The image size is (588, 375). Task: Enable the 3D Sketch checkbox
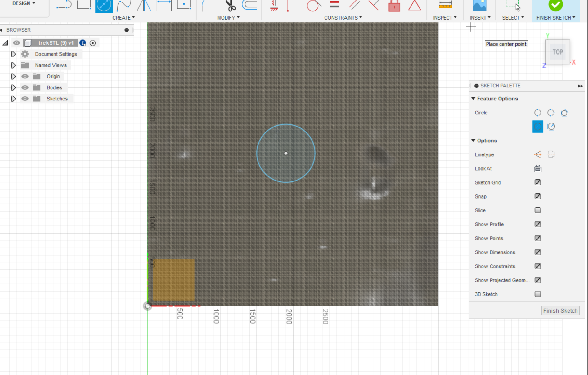538,294
